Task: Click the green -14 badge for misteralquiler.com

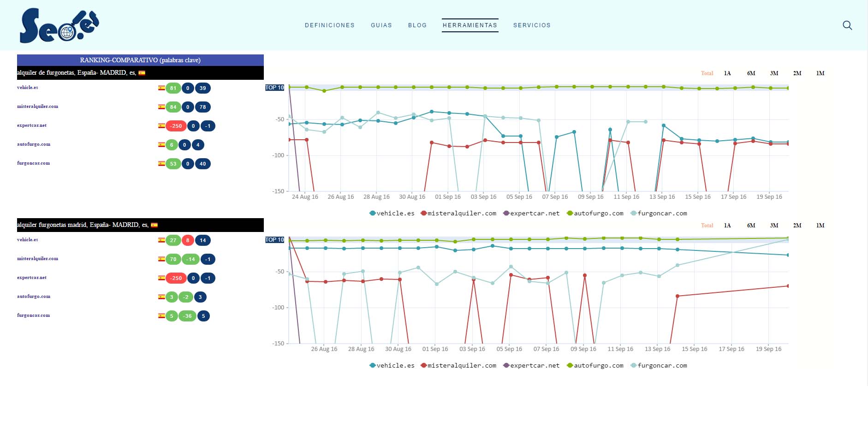Action: click(x=190, y=259)
